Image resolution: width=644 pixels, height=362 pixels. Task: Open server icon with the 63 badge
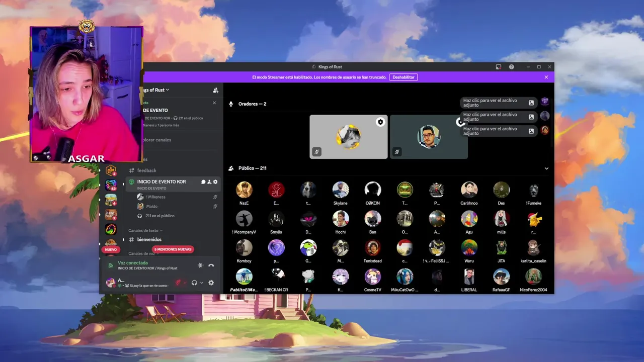click(111, 186)
